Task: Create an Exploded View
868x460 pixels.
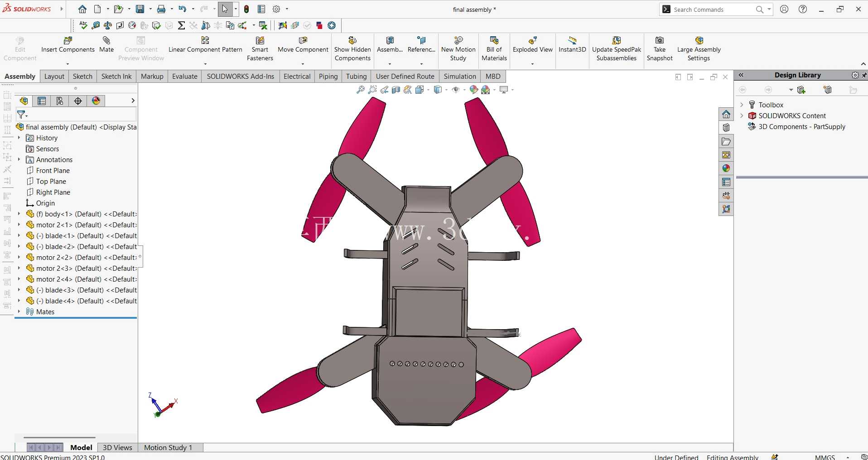Action: [x=533, y=45]
